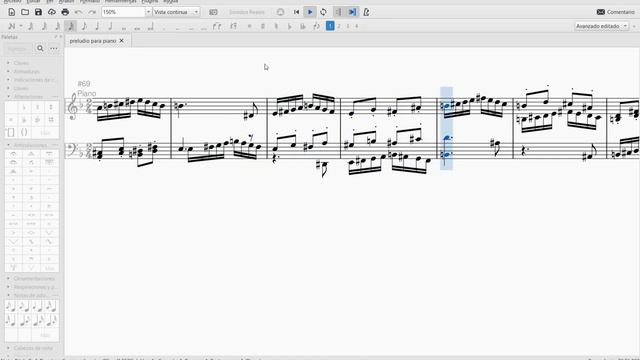Click the 150% zoom field
This screenshot has width=640, height=360.
tap(123, 12)
